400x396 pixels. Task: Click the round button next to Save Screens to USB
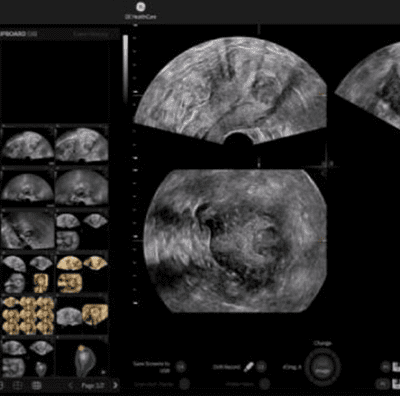click(x=181, y=367)
